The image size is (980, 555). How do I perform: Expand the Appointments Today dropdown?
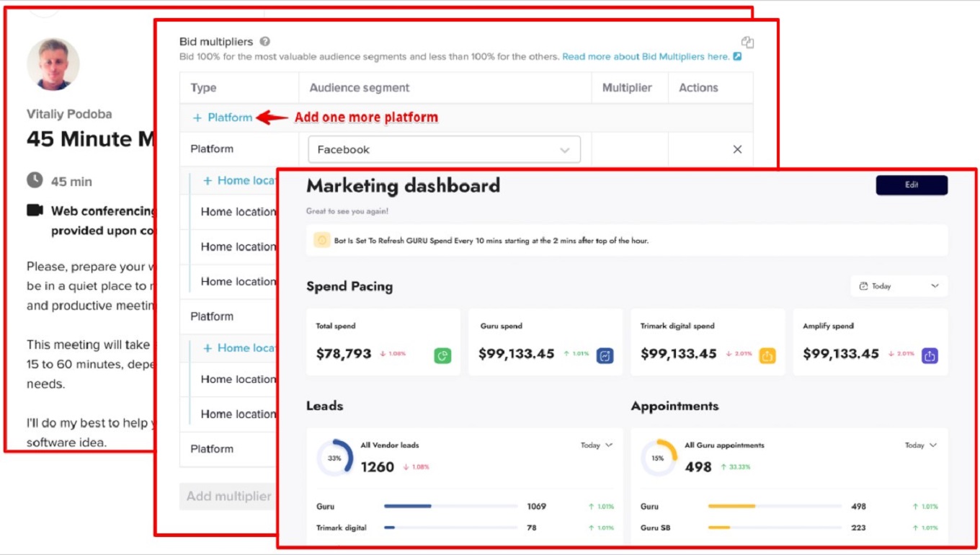(x=921, y=445)
